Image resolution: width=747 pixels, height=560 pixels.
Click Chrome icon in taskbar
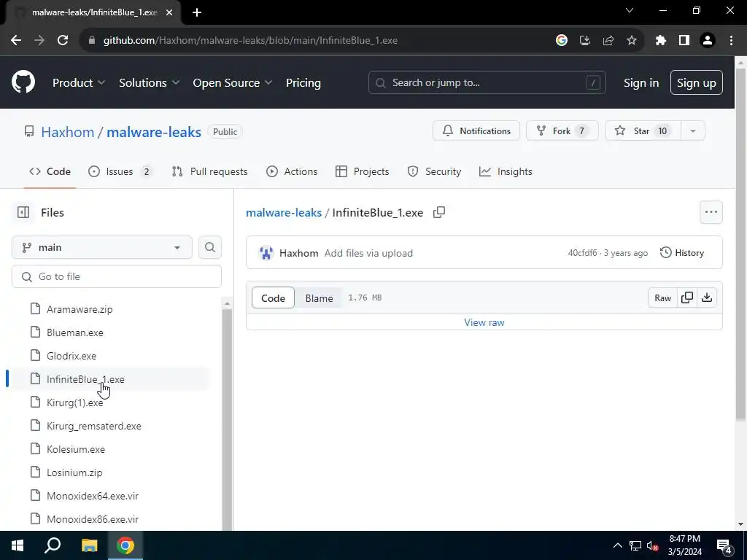click(x=125, y=545)
